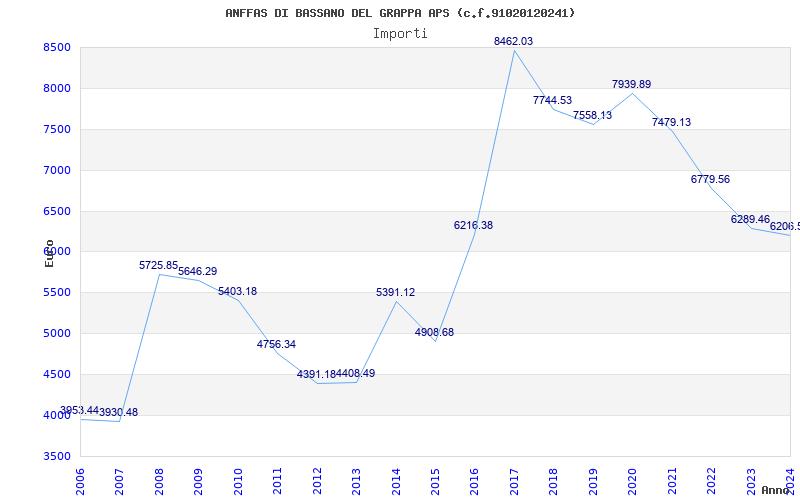
Task: Click the data label 4756.34
Action: pyautogui.click(x=276, y=345)
